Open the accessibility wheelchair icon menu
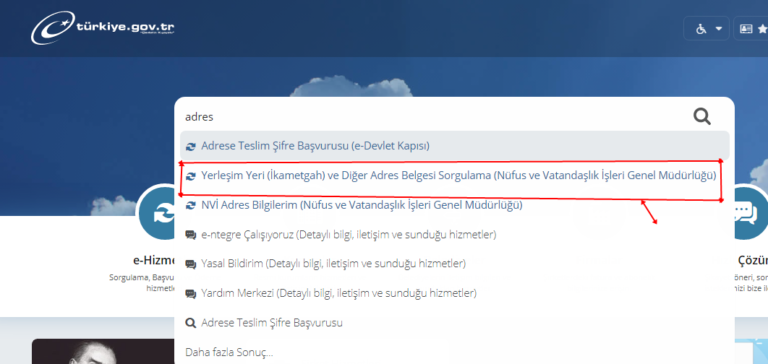Viewport: 768px width, 364px height. [701, 29]
